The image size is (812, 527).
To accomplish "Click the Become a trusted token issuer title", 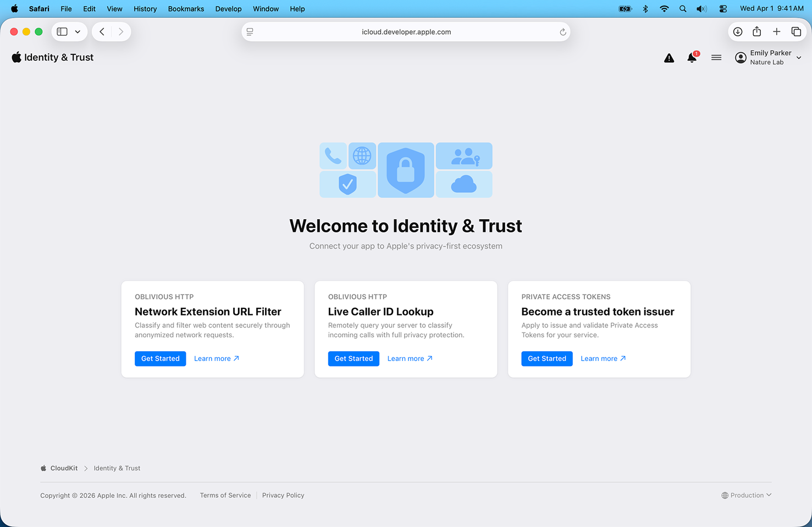I will pos(598,312).
